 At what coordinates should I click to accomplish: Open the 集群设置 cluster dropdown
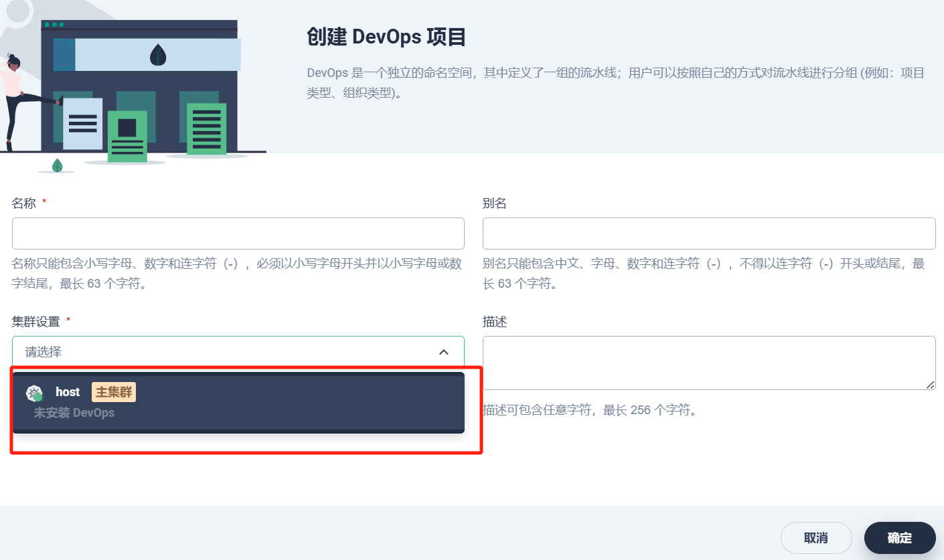pos(238,351)
